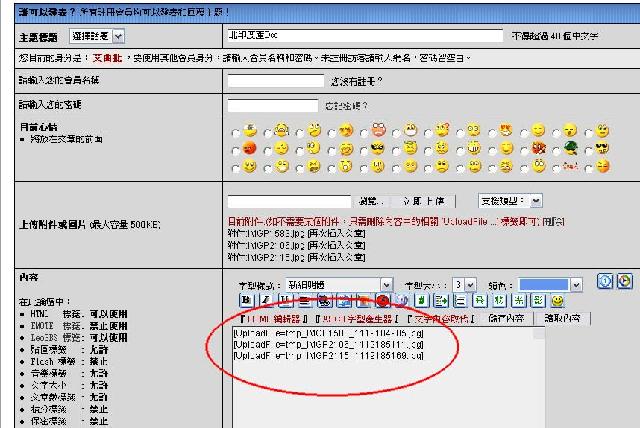
Task: Select the turtle emoticon radio button
Action: click(558, 150)
